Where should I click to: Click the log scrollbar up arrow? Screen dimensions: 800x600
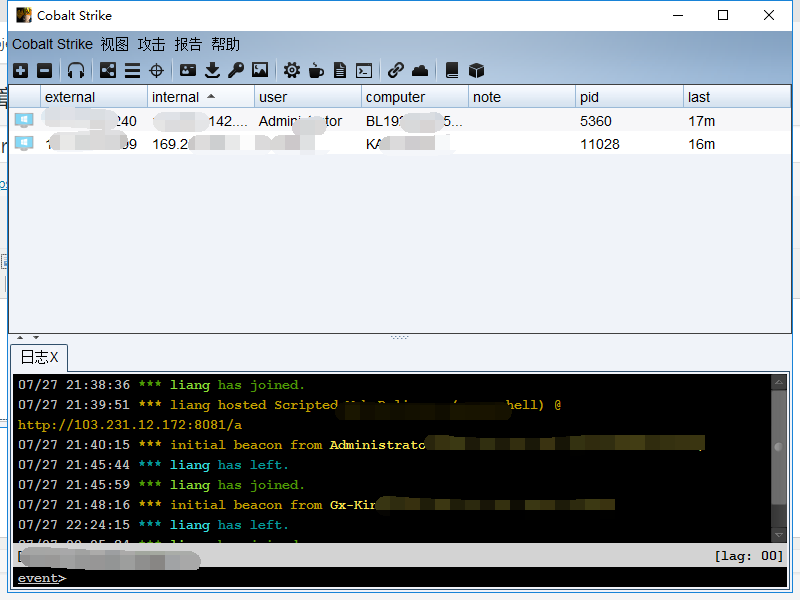point(779,382)
